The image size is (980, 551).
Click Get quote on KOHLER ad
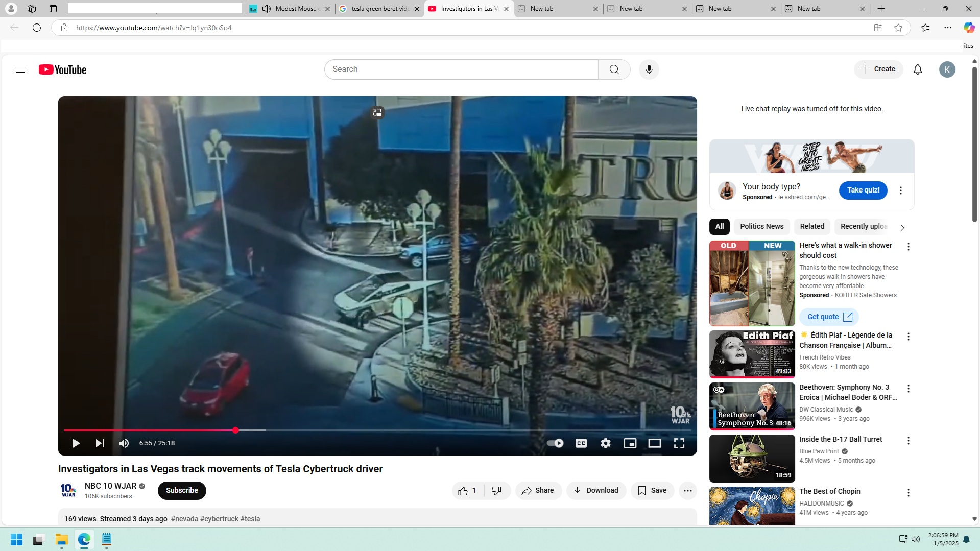pyautogui.click(x=829, y=317)
